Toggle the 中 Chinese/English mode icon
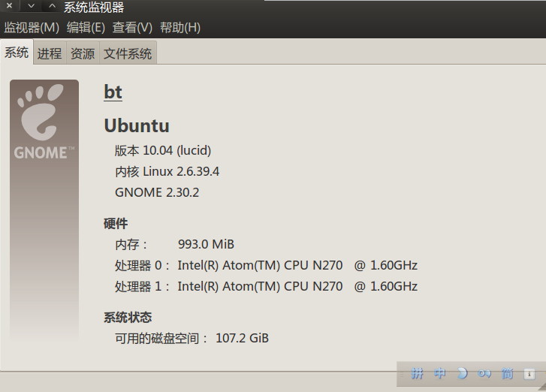 439,373
